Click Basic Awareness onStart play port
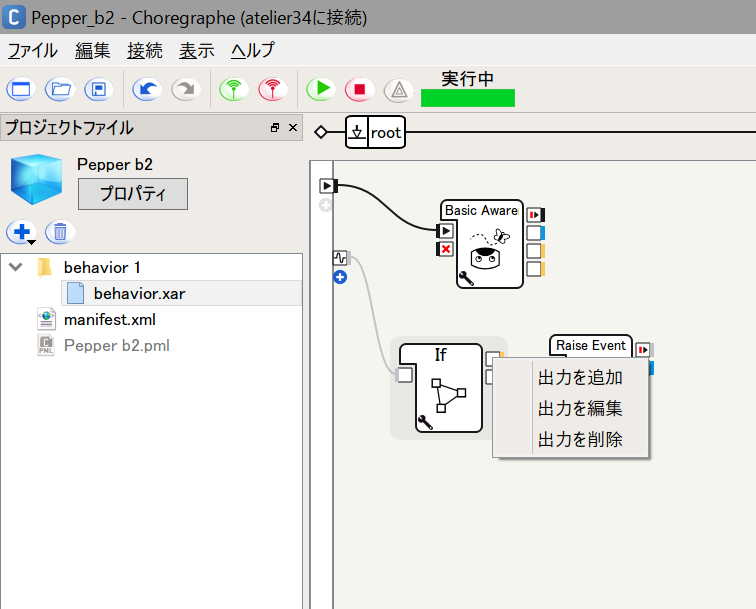Image resolution: width=756 pixels, height=609 pixels. [x=446, y=231]
